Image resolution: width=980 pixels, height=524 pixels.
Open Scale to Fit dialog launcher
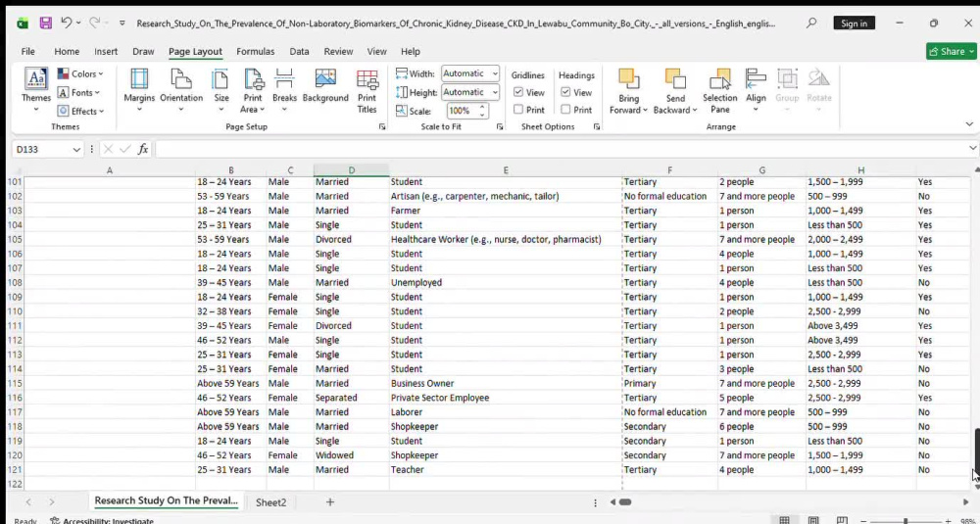pos(500,126)
